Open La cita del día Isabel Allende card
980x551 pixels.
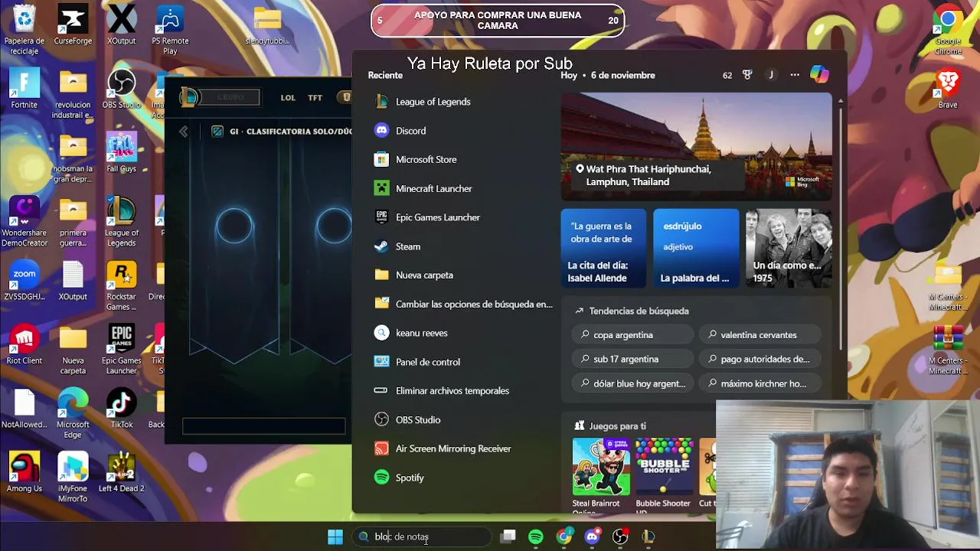(x=603, y=248)
